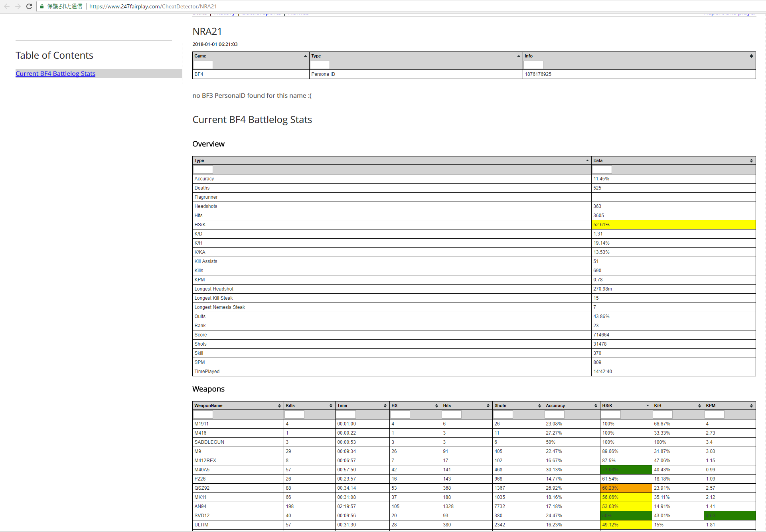
Task: Click the orange QSZ92 60.23% cell
Action: pyautogui.click(x=626, y=488)
